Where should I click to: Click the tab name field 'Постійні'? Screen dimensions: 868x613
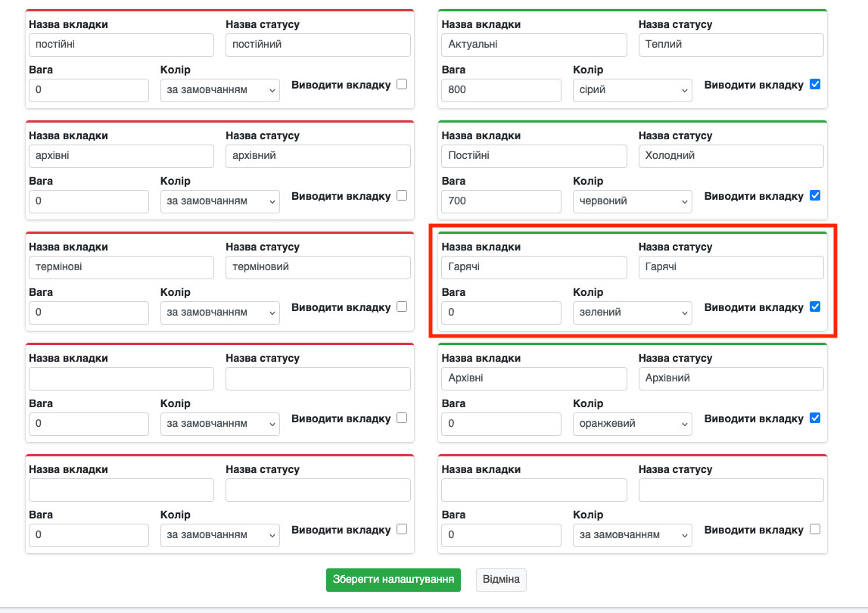tap(534, 156)
